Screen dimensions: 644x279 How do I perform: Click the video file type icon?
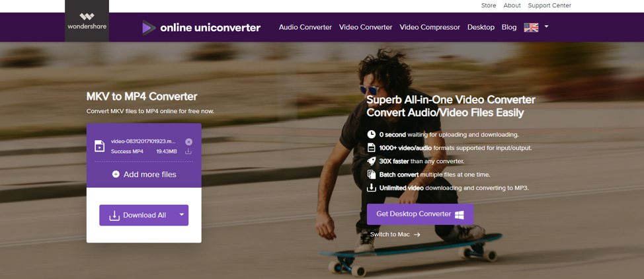pos(100,146)
